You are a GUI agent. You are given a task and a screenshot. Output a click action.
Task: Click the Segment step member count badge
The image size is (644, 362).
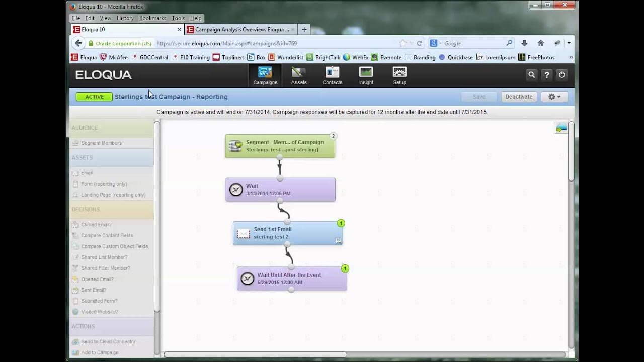[333, 136]
